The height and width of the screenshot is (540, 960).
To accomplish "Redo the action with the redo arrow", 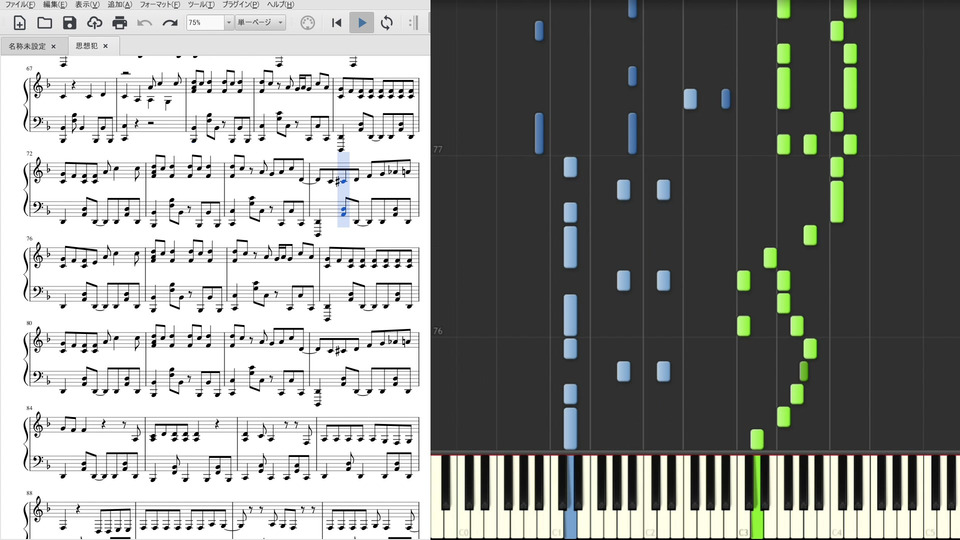I will pyautogui.click(x=170, y=23).
